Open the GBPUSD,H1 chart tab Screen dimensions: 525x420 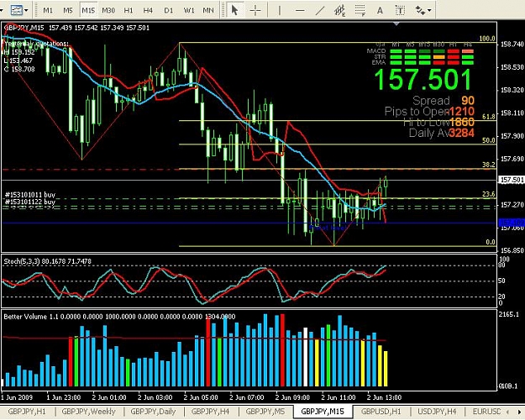coord(381,412)
